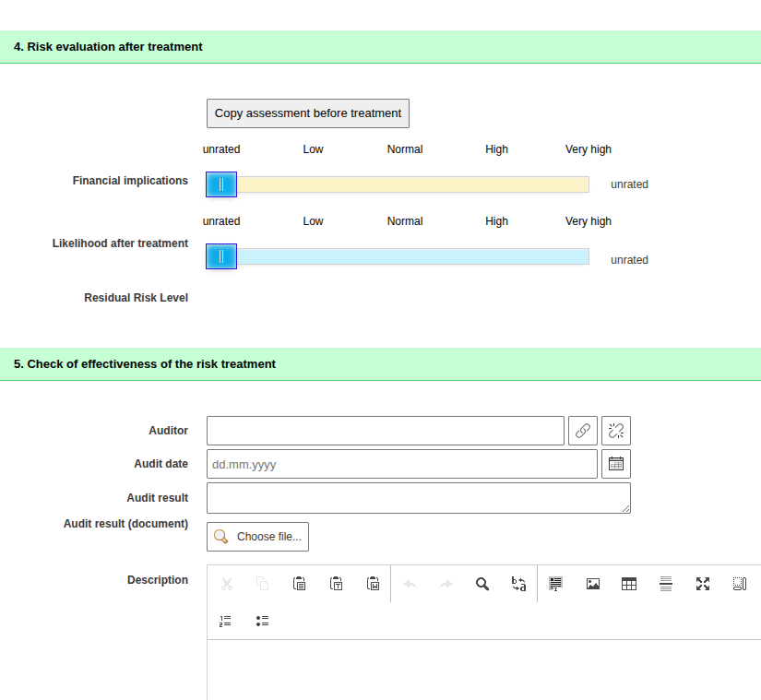Viewport: 761px width, 700px height.
Task: Toggle numbered list formatting
Action: [x=225, y=620]
